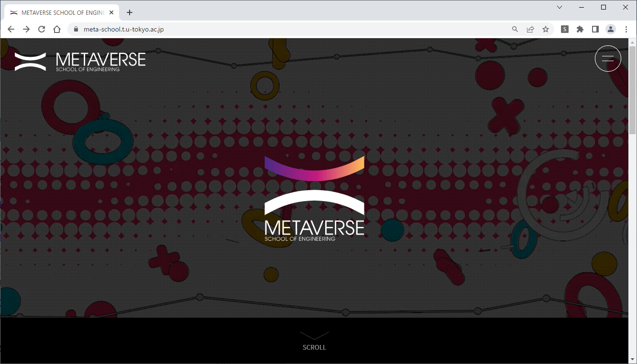Open a new browser tab

pyautogui.click(x=130, y=12)
